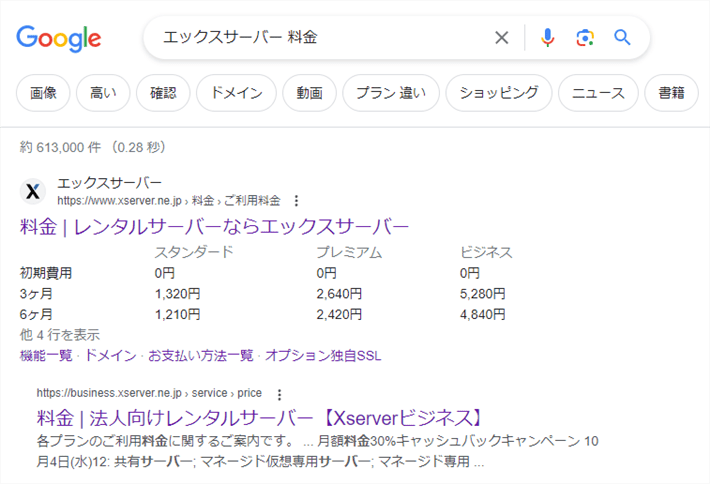Click the 初期費用 row label
Viewport: 710px width, 484px height.
[x=46, y=273]
